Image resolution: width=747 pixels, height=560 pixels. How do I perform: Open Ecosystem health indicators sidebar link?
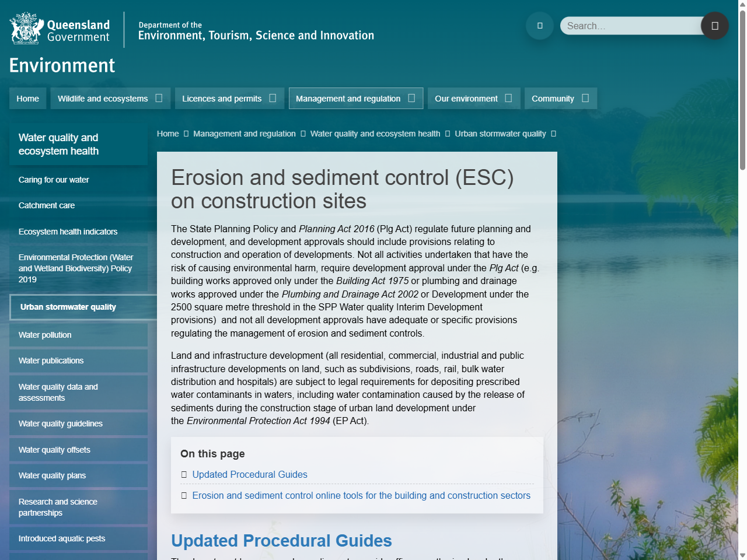[78, 232]
